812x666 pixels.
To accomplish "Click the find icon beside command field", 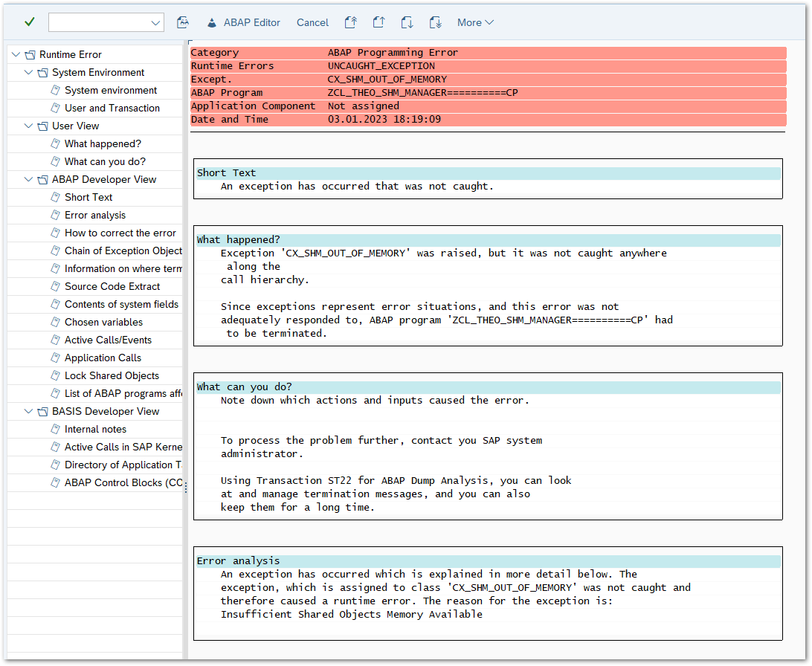I will click(183, 22).
